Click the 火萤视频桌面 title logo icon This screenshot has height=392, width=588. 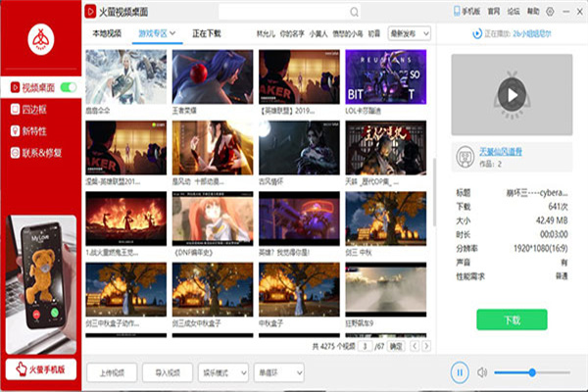click(x=90, y=12)
